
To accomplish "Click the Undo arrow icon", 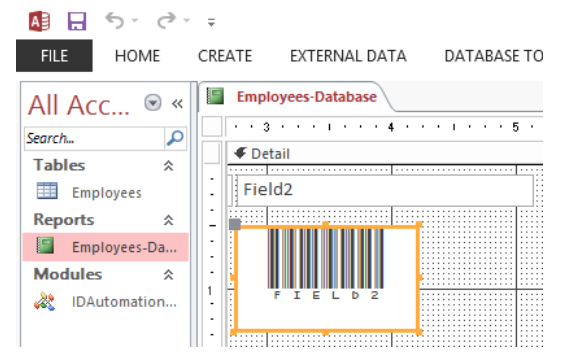I will [115, 20].
